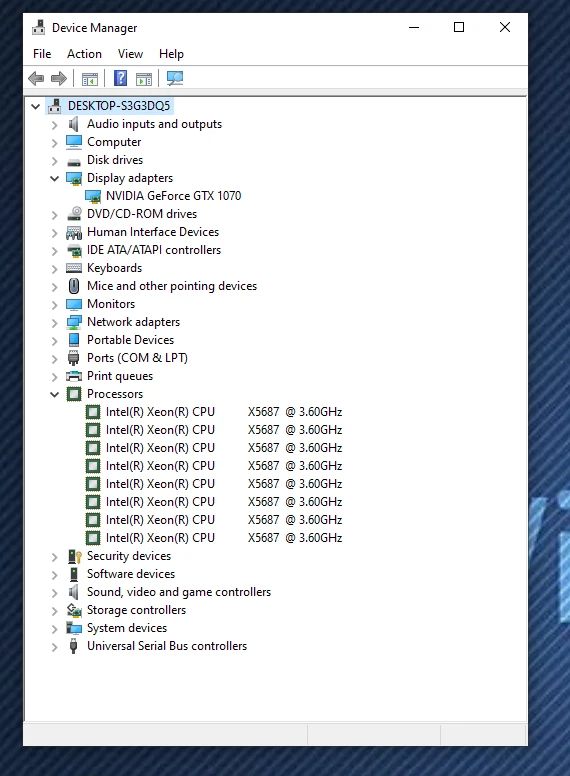Click the Forward arrow toolbar icon
The width and height of the screenshot is (570, 776).
click(x=59, y=78)
